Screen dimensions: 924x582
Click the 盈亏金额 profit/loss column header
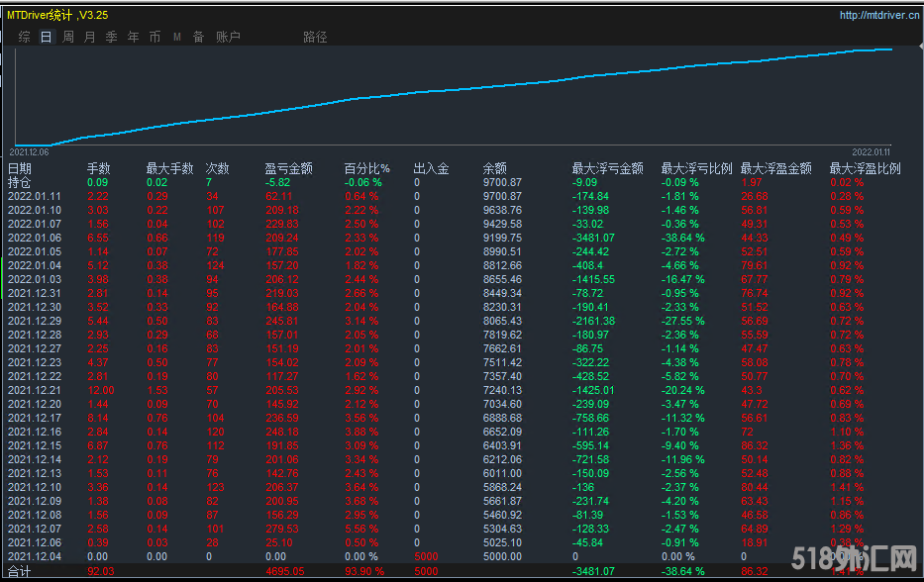[289, 168]
